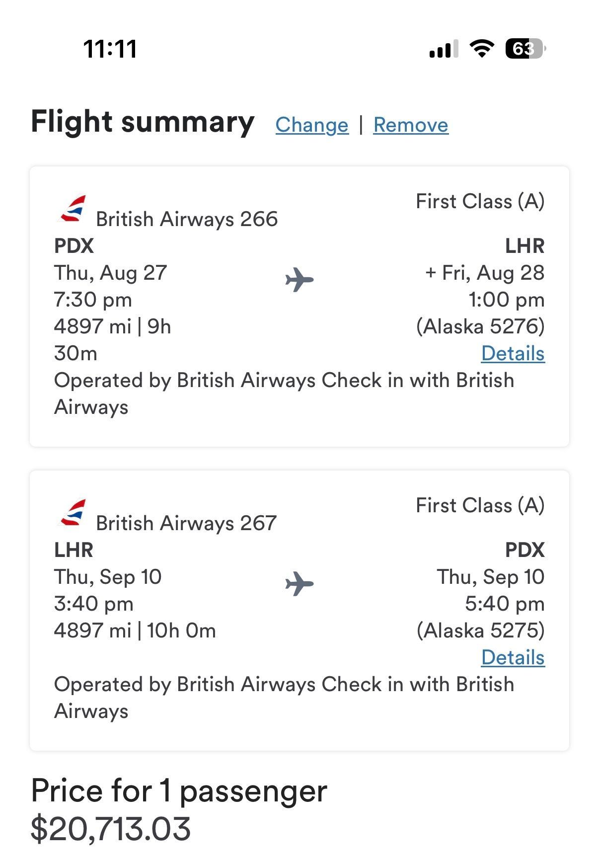This screenshot has width=599, height=868.
Task: Tap the Wi-Fi status icon
Action: (x=481, y=48)
